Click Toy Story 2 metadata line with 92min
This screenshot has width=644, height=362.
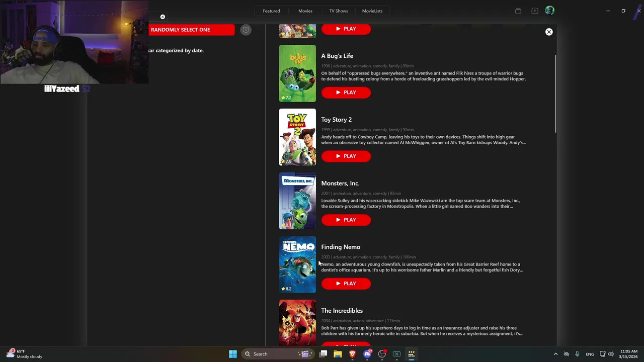(x=367, y=130)
